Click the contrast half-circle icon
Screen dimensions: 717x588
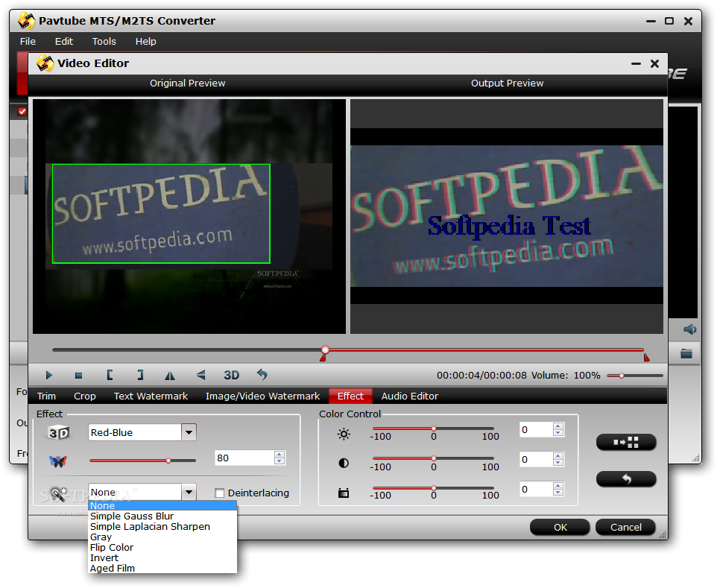click(x=344, y=464)
